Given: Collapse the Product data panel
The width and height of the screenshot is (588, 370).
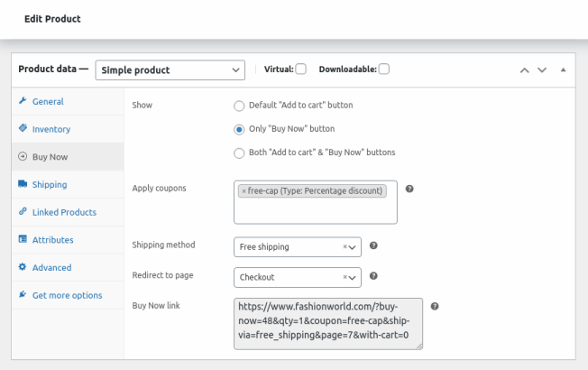Looking at the screenshot, I should (x=564, y=69).
